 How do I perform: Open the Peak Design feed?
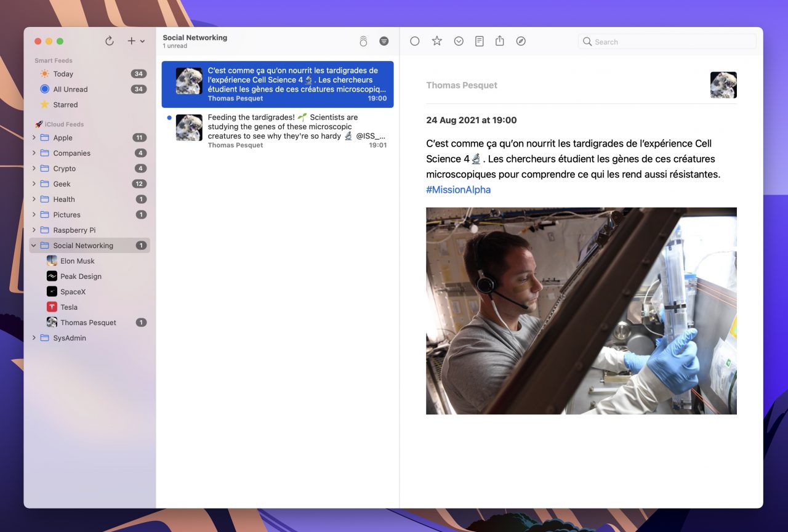coord(90,276)
